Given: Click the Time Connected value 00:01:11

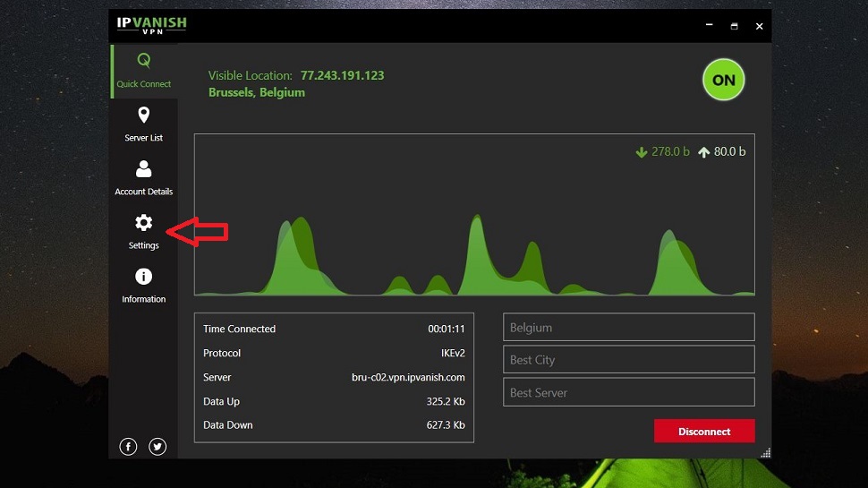Looking at the screenshot, I should 446,329.
